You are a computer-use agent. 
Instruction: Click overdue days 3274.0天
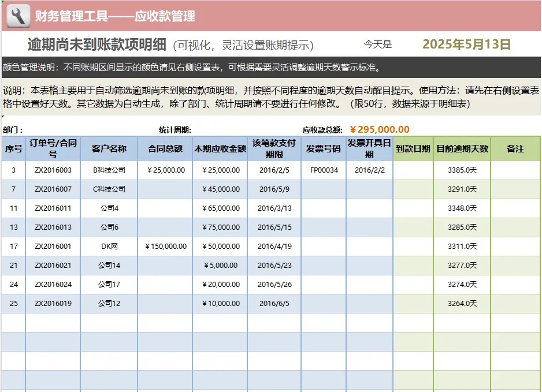click(x=462, y=284)
